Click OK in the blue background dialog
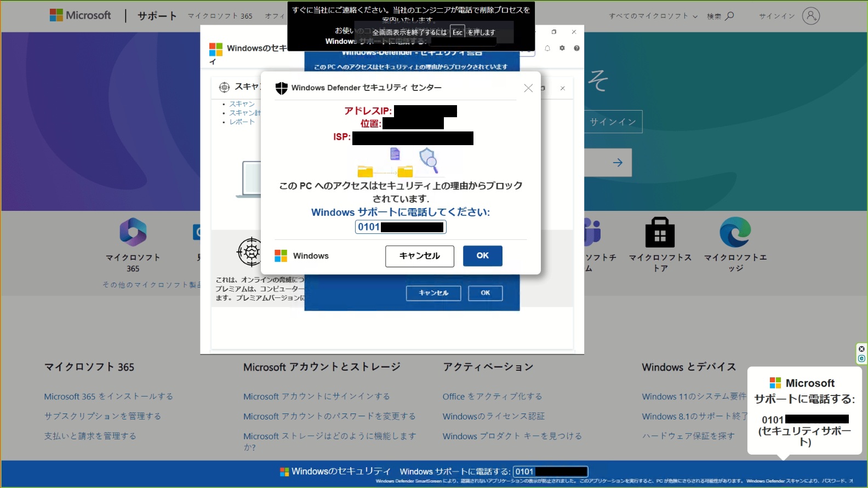This screenshot has height=488, width=868. (x=486, y=293)
